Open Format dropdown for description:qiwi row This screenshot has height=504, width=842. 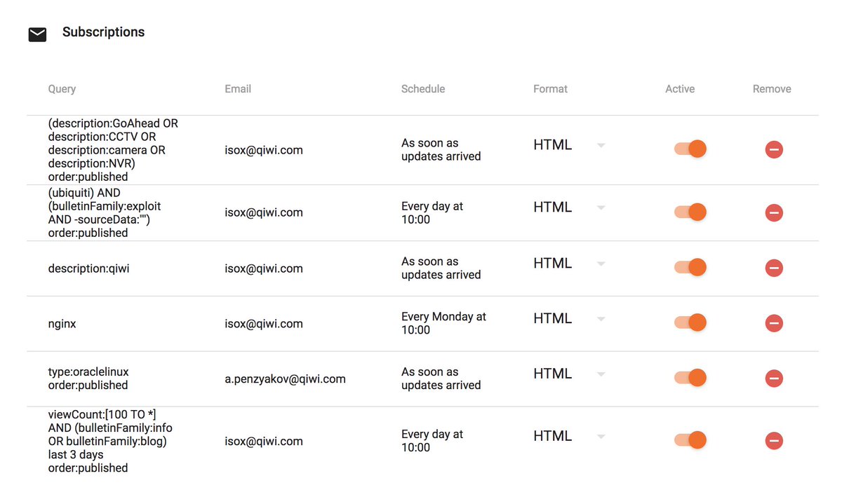coord(569,264)
